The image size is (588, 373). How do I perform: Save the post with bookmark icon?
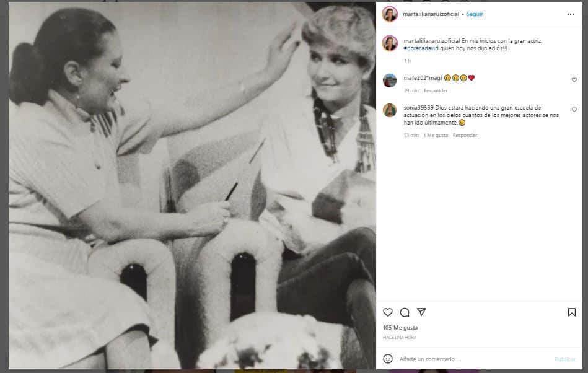(571, 312)
